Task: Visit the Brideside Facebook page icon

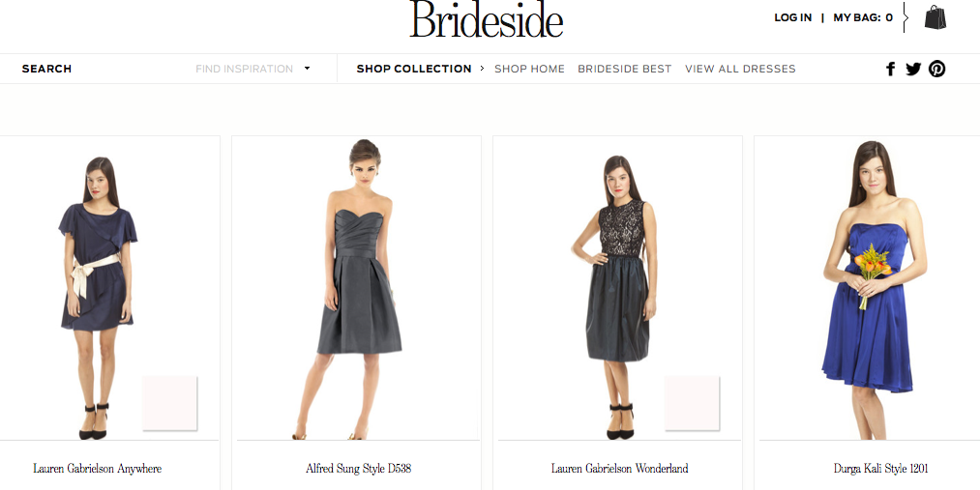Action: [x=891, y=69]
